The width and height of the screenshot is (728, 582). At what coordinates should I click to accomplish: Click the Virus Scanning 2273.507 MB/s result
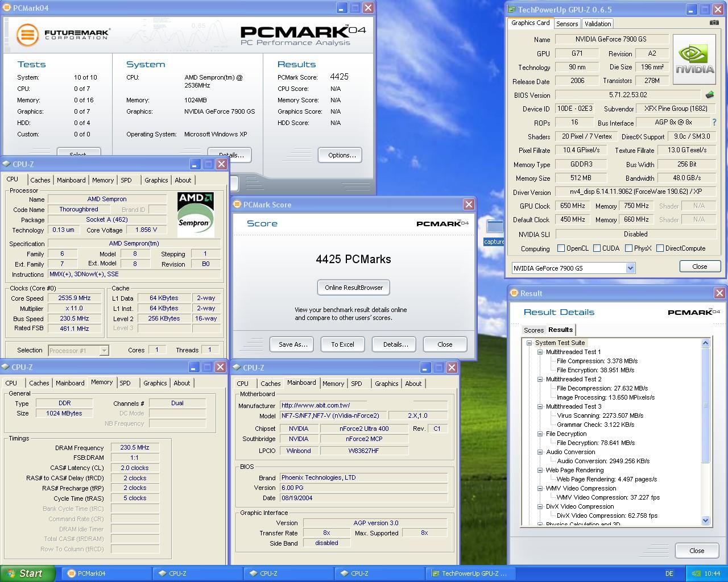[x=601, y=415]
